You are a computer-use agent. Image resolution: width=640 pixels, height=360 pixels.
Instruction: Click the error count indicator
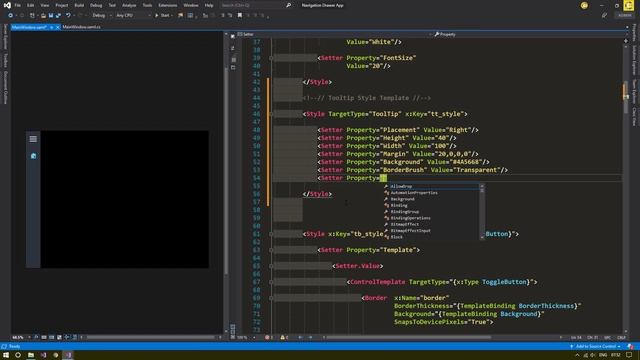coord(269,338)
